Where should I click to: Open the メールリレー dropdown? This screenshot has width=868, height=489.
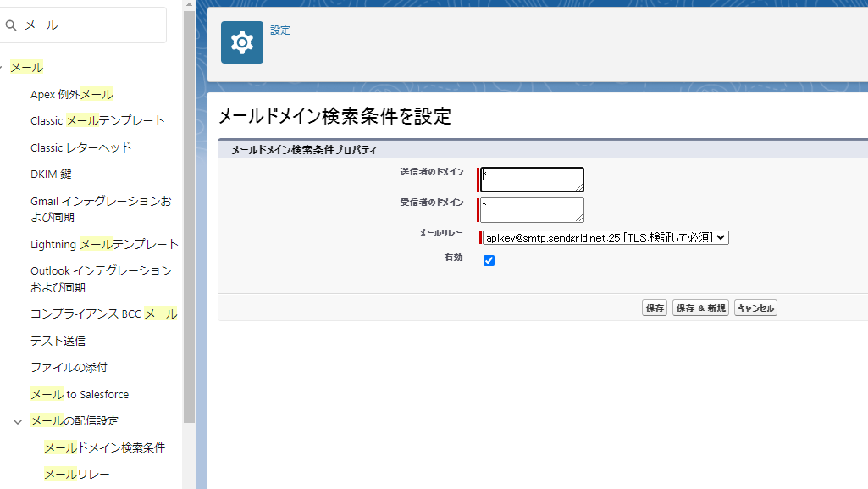604,237
